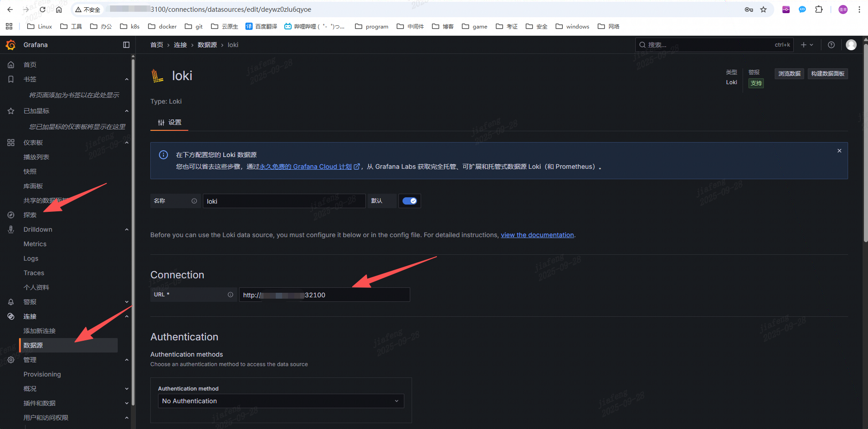Viewport: 868px width, 429px height.
Task: Open the user profile avatar in Grafana
Action: [851, 45]
